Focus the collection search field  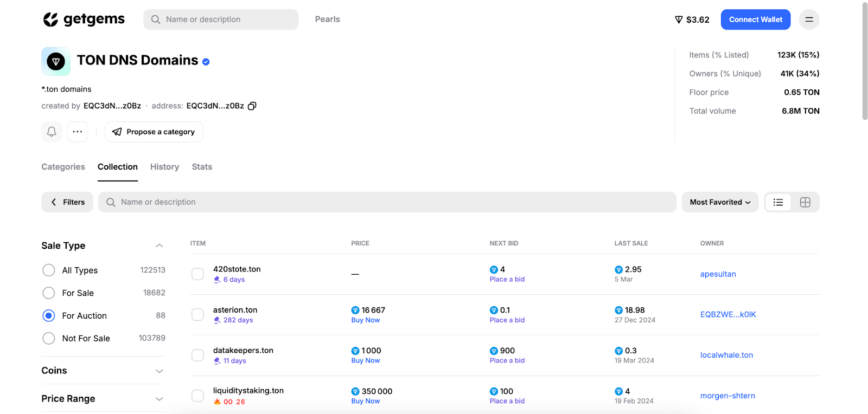tap(387, 202)
